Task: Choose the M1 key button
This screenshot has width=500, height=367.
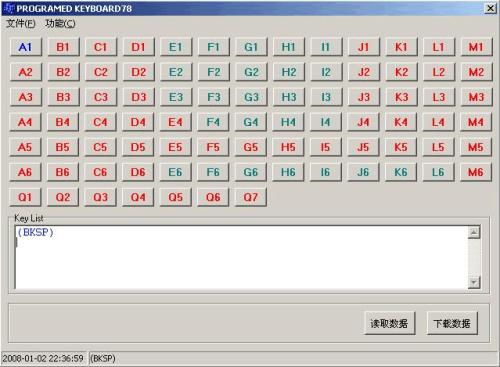Action: coord(476,47)
